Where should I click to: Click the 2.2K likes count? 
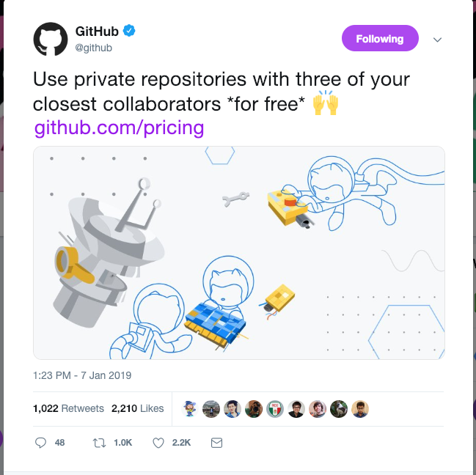[181, 443]
